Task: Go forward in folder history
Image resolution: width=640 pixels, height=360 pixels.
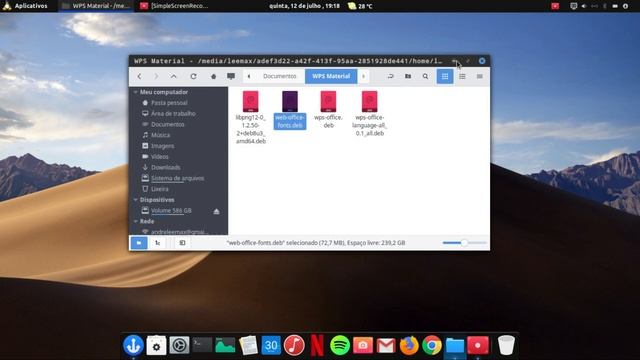Action: (x=156, y=76)
